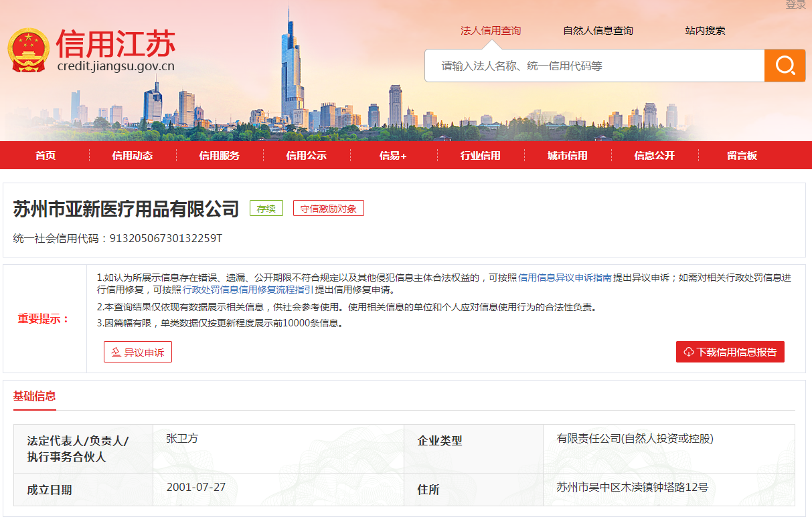Viewport: 812px width, 521px height.
Task: Select the 法人信用查询 search tab
Action: tap(491, 30)
